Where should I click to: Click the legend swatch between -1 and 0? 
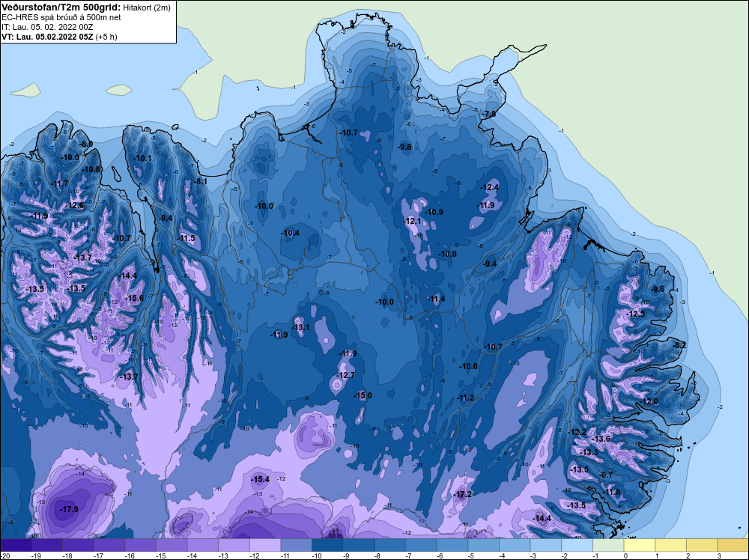pyautogui.click(x=608, y=545)
